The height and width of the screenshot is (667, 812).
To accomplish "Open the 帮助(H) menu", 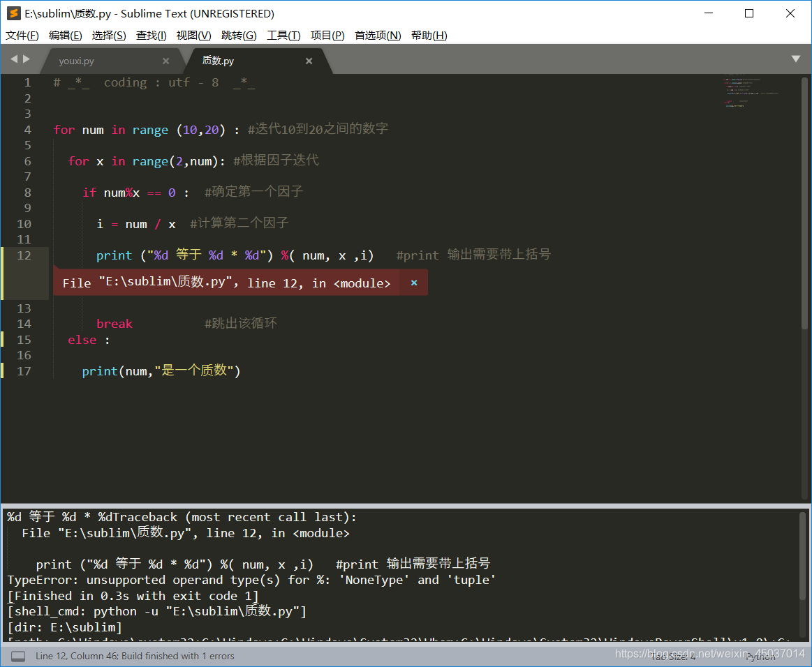I will click(x=429, y=35).
